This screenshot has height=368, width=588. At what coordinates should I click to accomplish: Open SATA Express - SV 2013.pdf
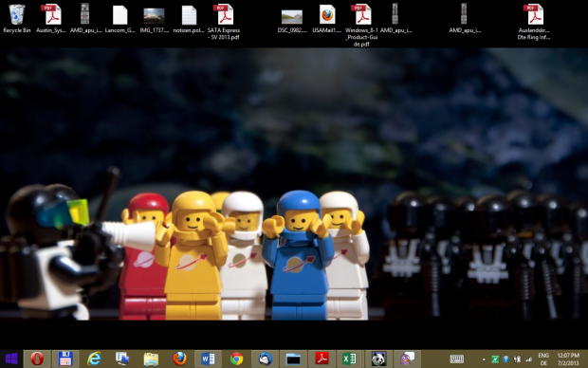coord(224,22)
